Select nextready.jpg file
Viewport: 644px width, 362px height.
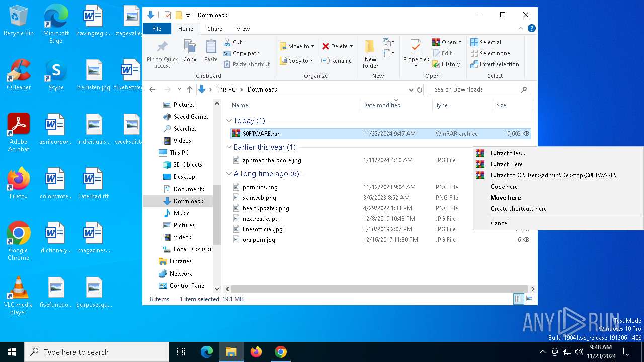(x=260, y=219)
